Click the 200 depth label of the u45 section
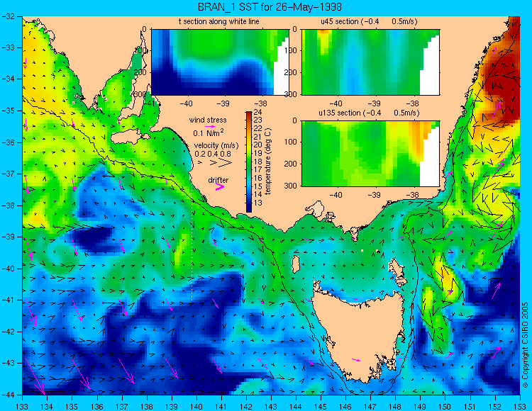This screenshot has width=532, height=411. 292,72
